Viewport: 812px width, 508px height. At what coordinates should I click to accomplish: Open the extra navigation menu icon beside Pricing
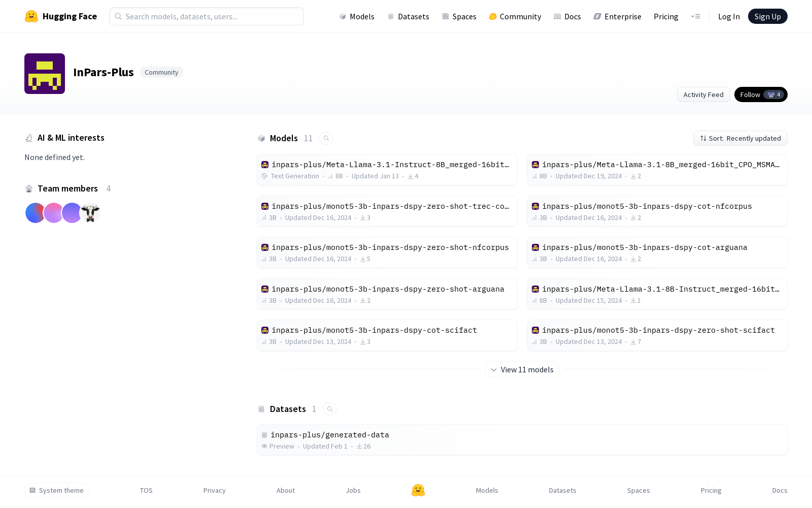695,16
